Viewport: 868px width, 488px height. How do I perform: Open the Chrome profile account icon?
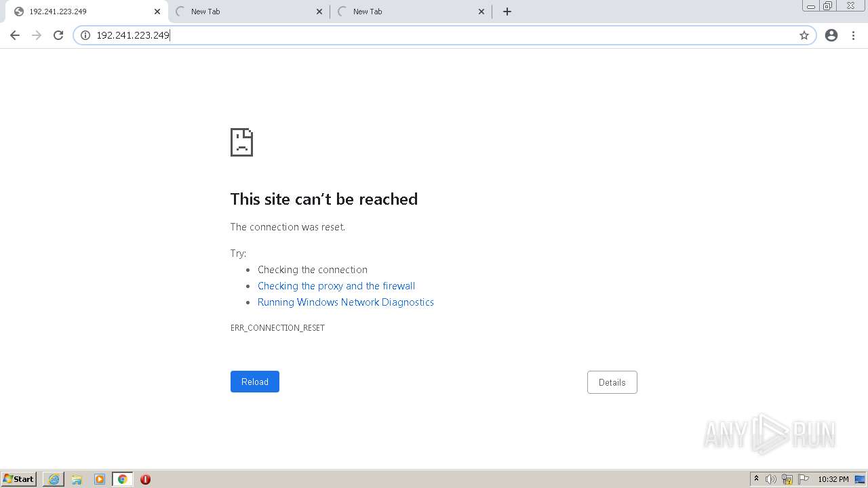[831, 35]
